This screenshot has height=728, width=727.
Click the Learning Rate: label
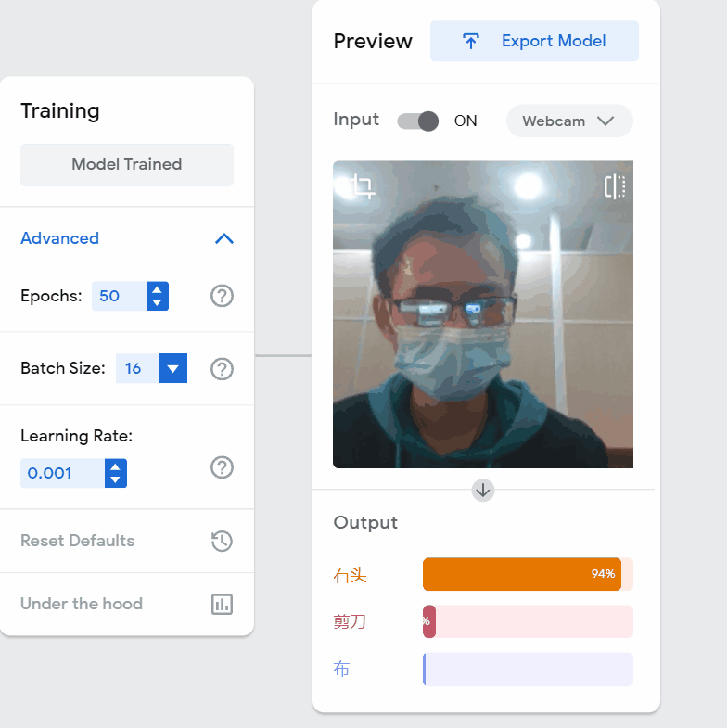point(77,436)
